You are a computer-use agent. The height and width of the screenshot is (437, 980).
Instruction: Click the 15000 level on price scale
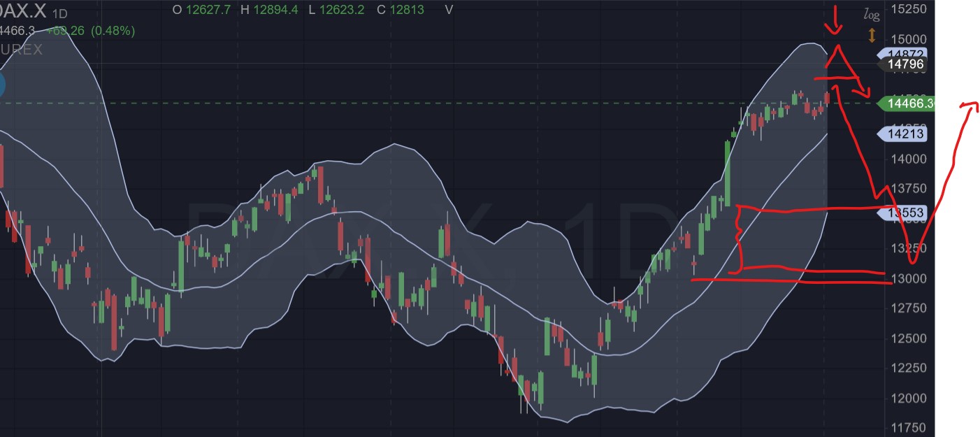coord(908,40)
